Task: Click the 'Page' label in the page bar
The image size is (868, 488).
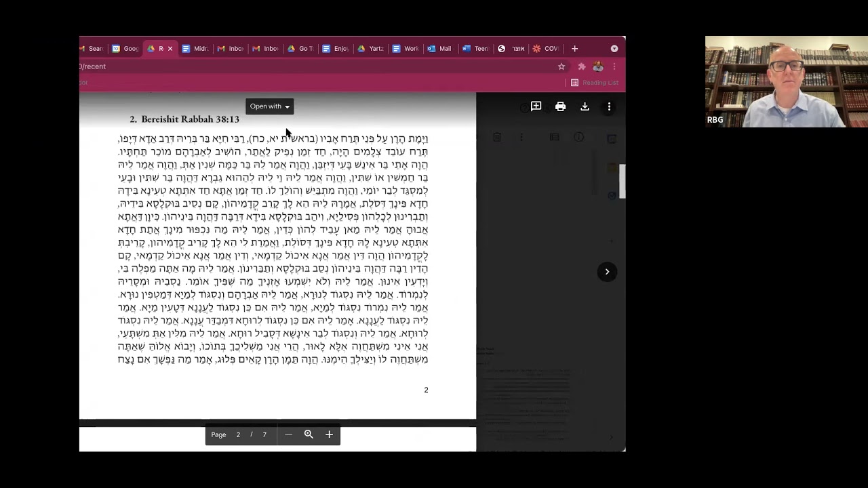Action: (x=218, y=434)
